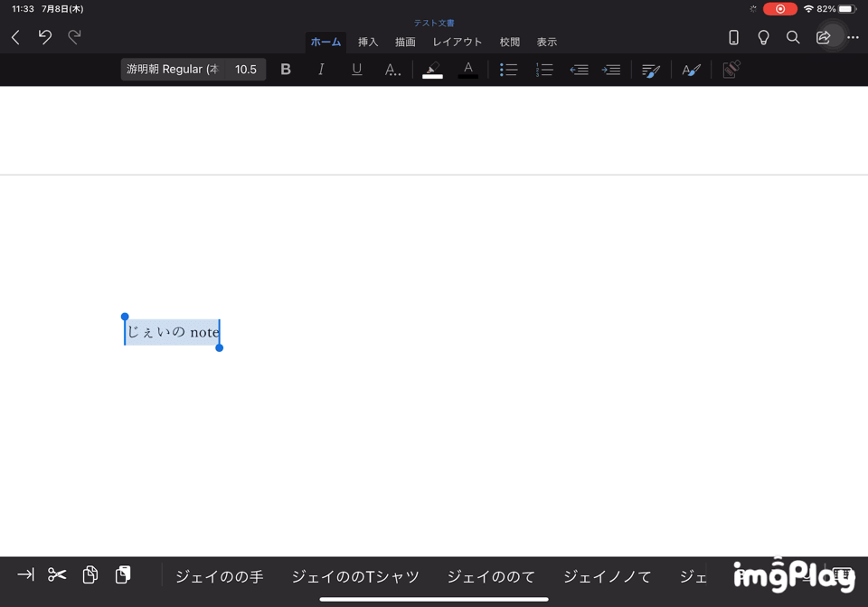Choose the suggestion ジェイのの手
Screen dimensions: 868x607
(219, 576)
